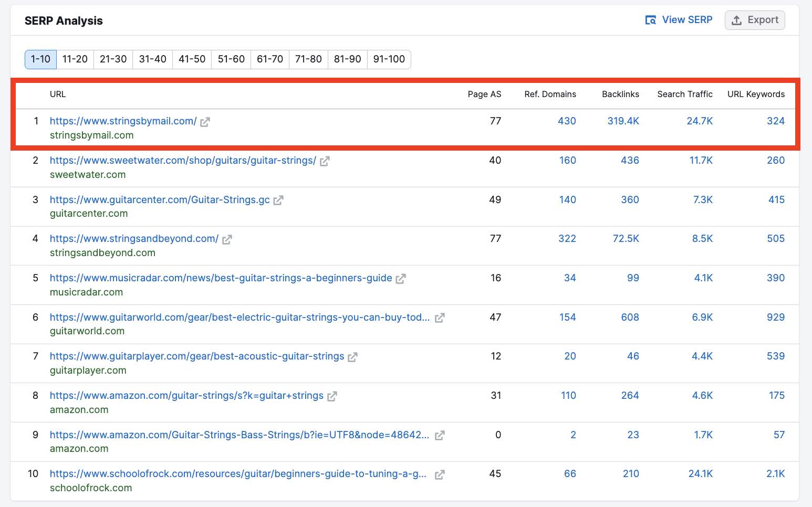Open external link icon for schoolofrock.com URL

(x=440, y=474)
